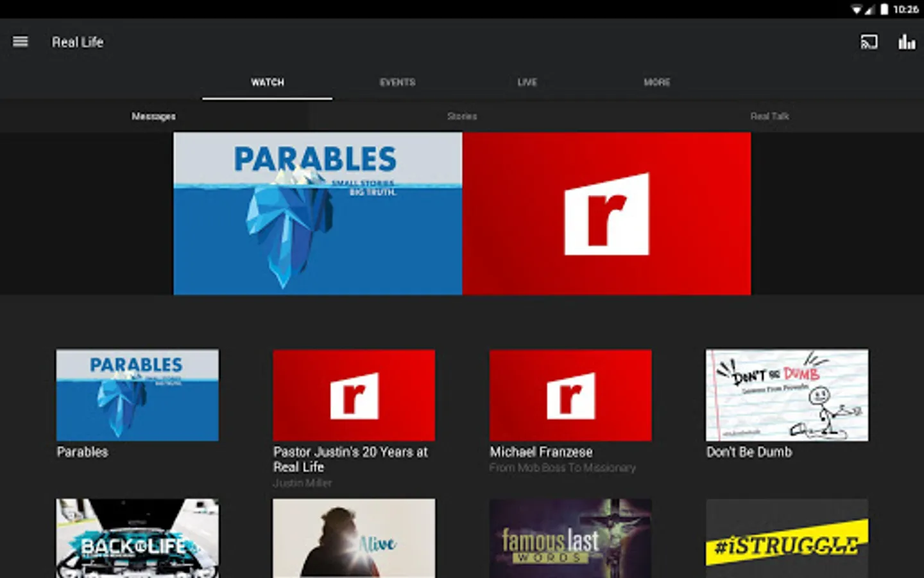Tap the cellular signal icon
The image size is (924, 578).
(x=869, y=9)
